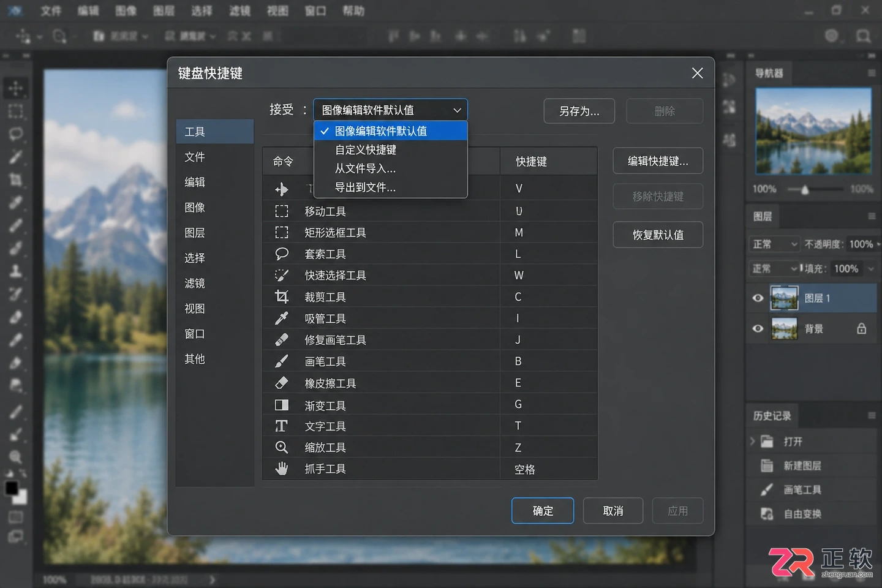The height and width of the screenshot is (588, 882).
Task: Click the bandage icon beside 修复画笔工具
Action: pos(282,340)
